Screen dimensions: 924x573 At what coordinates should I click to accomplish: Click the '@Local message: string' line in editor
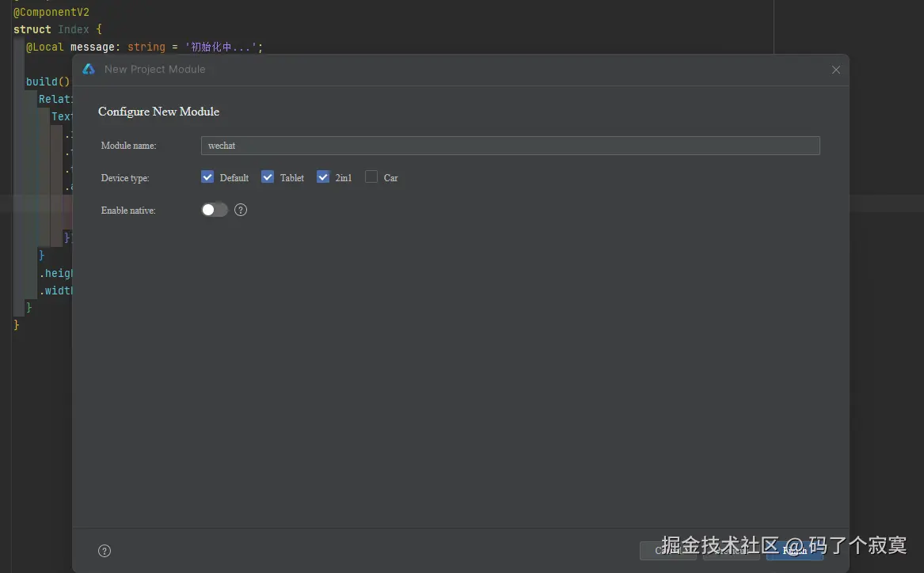[x=144, y=47]
